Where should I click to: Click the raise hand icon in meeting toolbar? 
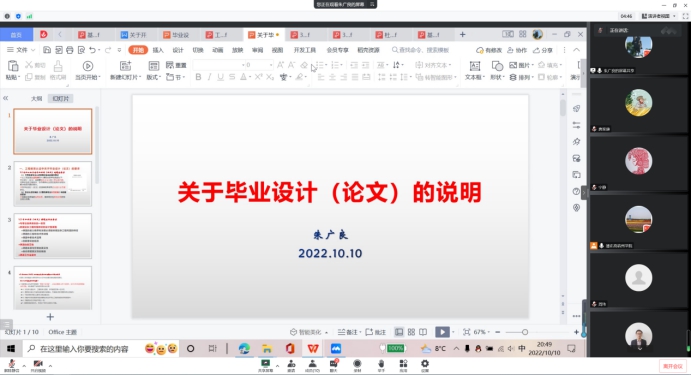point(381,365)
